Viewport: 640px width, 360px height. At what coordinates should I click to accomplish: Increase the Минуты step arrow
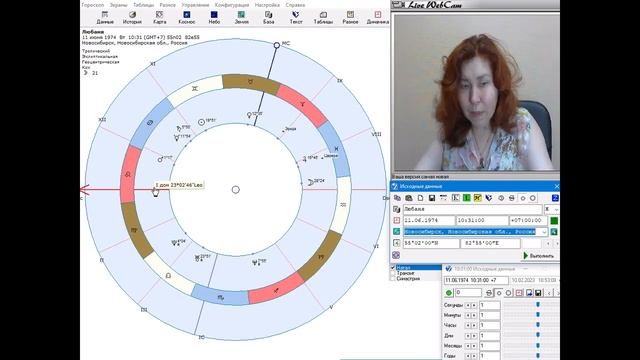[474, 316]
